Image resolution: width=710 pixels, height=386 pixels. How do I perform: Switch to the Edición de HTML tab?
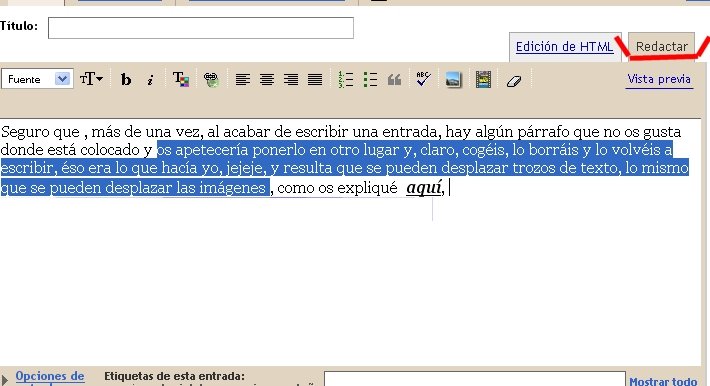pyautogui.click(x=564, y=47)
